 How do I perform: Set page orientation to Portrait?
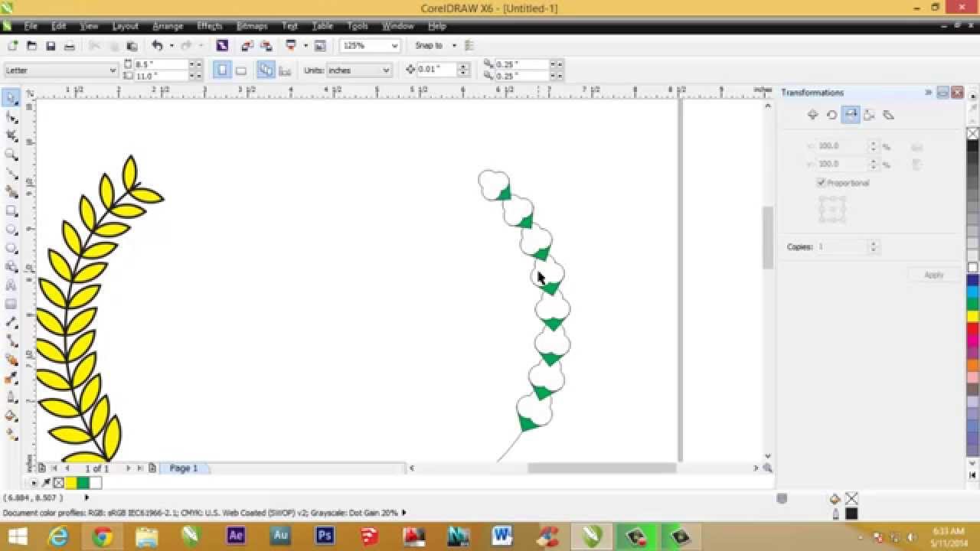point(222,70)
